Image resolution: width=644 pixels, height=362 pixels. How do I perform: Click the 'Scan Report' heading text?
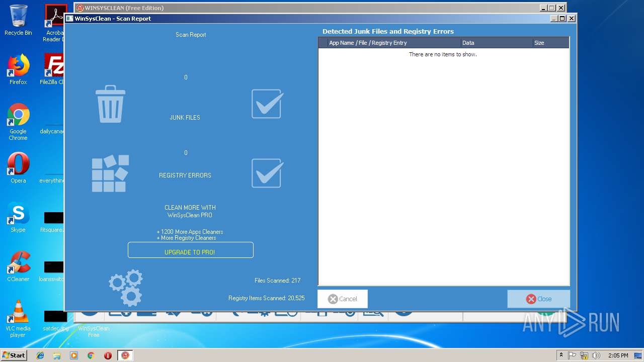pyautogui.click(x=191, y=35)
